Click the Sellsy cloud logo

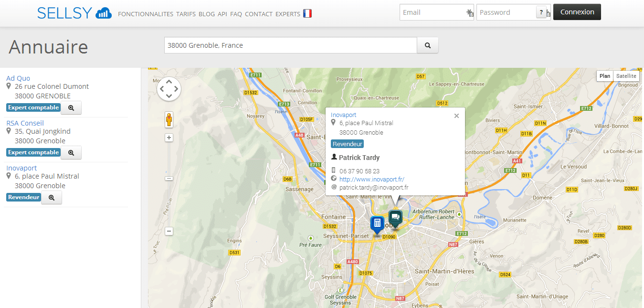tap(74, 13)
